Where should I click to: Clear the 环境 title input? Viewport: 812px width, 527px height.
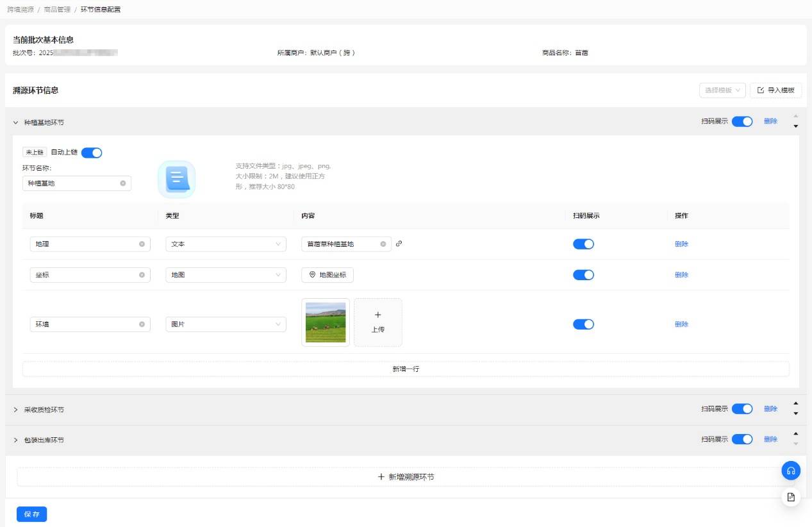142,324
